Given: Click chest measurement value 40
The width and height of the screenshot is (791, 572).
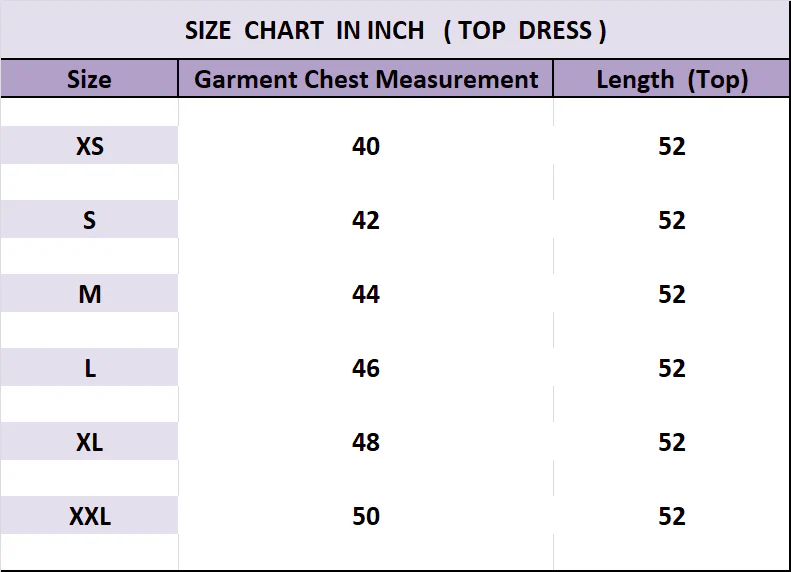Looking at the screenshot, I should click(366, 146).
